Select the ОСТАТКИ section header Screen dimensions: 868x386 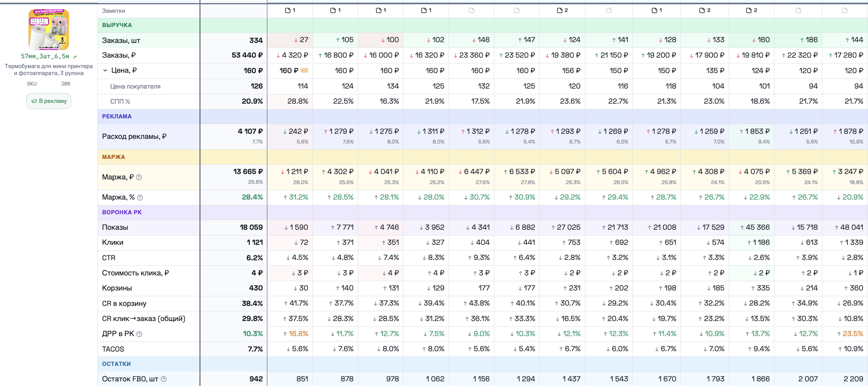[116, 364]
